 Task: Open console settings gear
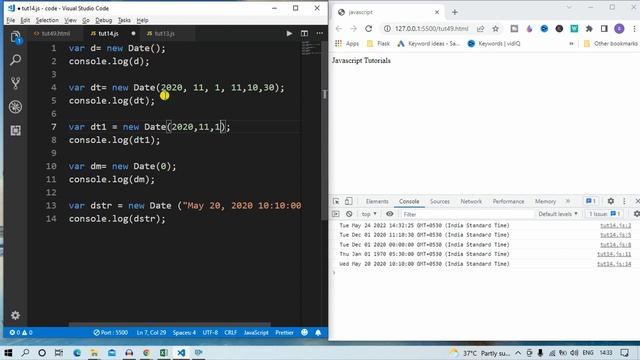click(x=636, y=214)
